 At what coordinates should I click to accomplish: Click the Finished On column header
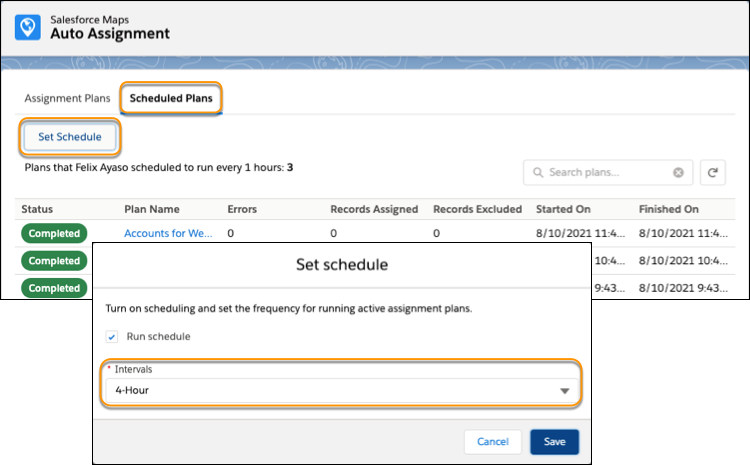pyautogui.click(x=669, y=209)
